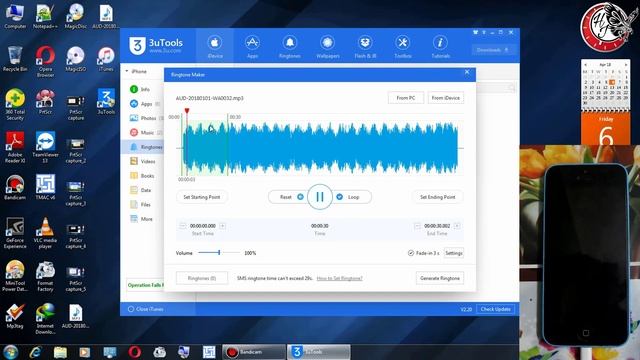Toggle the Fade-in 3 s checkbox
Viewport: 640px width, 360px height.
[x=411, y=253]
